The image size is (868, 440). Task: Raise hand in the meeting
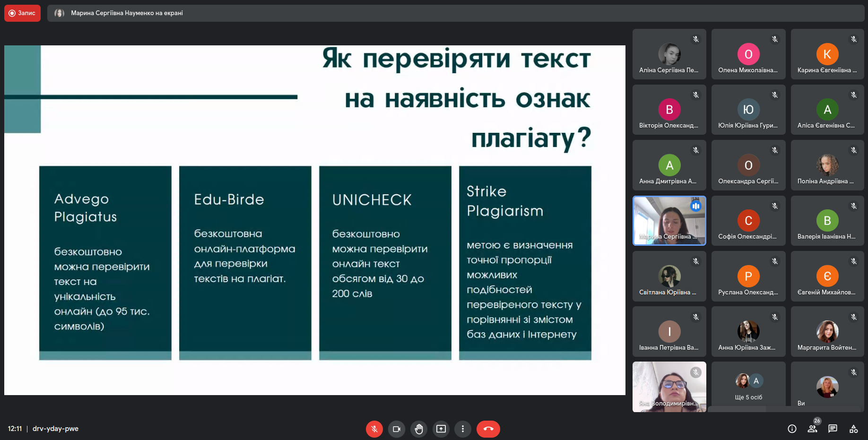pyautogui.click(x=418, y=429)
